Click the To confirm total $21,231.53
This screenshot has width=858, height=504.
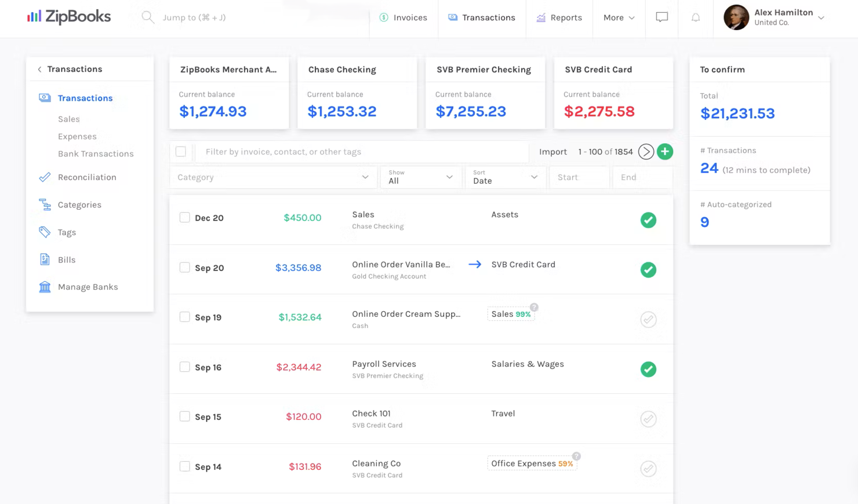737,114
